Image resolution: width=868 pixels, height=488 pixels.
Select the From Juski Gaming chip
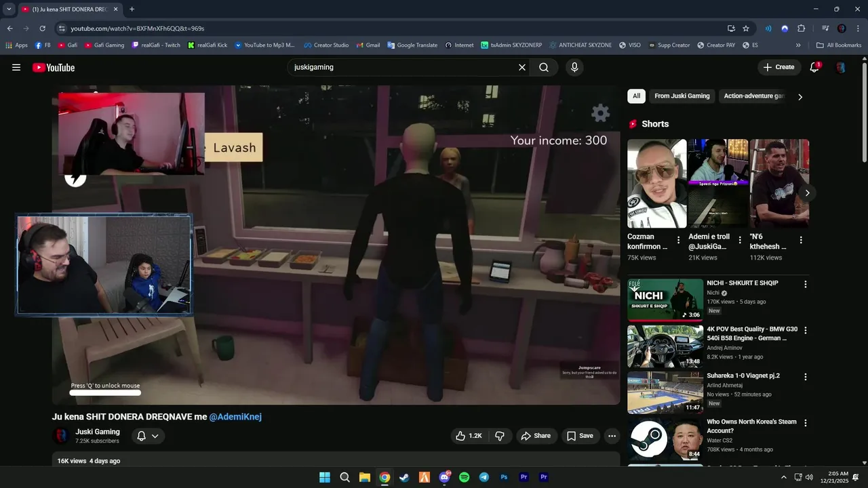point(682,96)
